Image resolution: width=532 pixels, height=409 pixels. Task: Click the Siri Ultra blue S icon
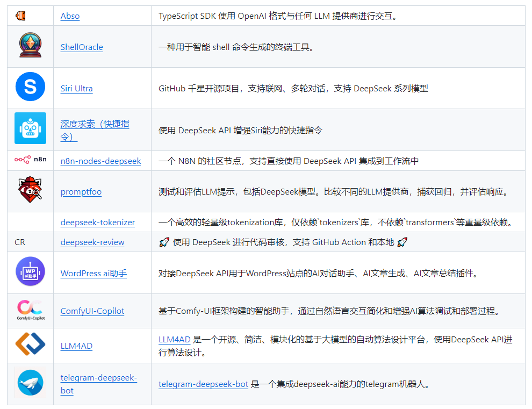(30, 87)
